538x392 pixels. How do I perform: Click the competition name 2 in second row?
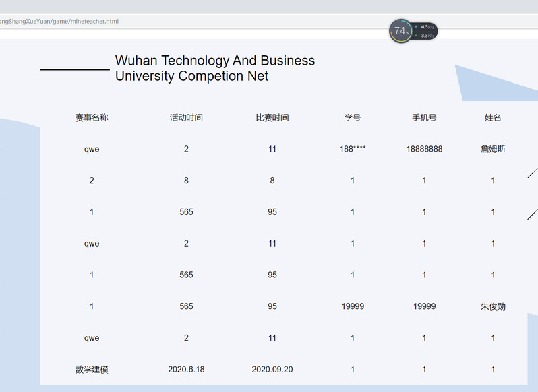[92, 181]
